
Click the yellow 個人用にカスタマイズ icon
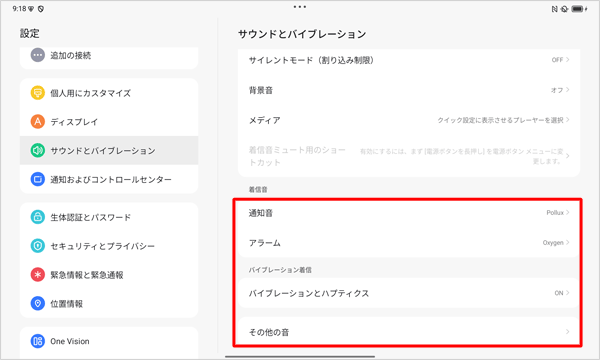point(38,93)
